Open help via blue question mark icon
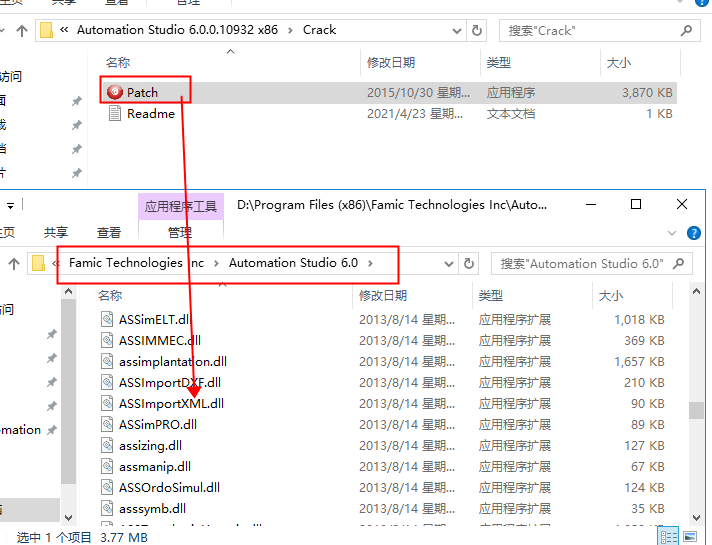The width and height of the screenshot is (712, 545). [x=693, y=233]
